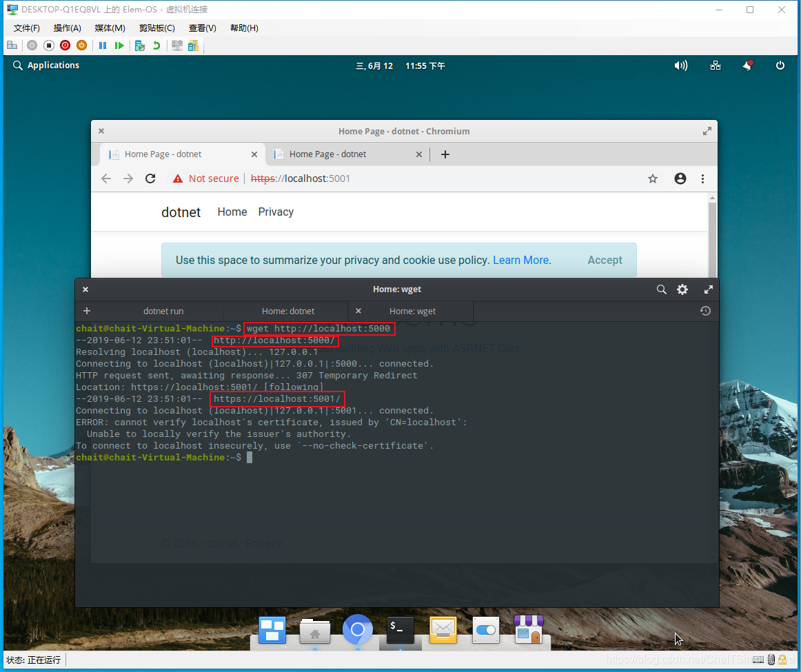Open Chromium from the dock

358,629
